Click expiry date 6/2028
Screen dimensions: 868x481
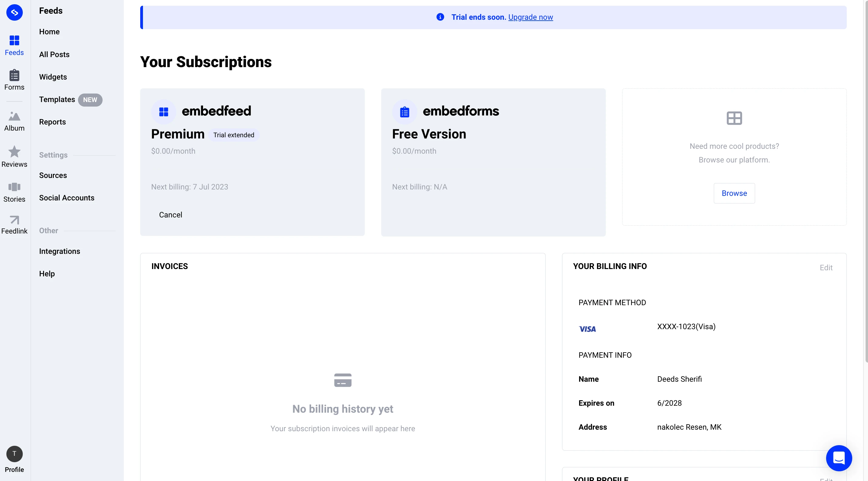click(669, 403)
